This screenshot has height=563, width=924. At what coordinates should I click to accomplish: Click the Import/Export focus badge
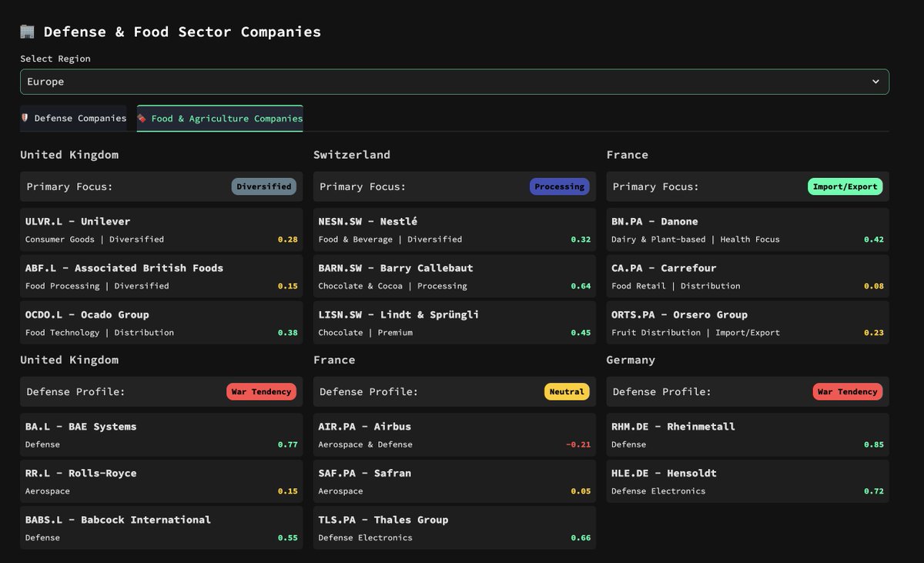point(845,186)
